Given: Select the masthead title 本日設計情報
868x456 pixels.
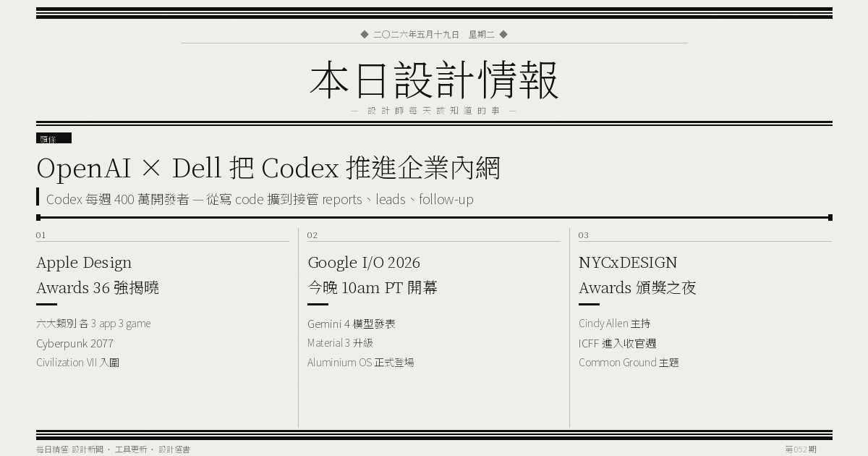Looking at the screenshot, I should point(434,80).
